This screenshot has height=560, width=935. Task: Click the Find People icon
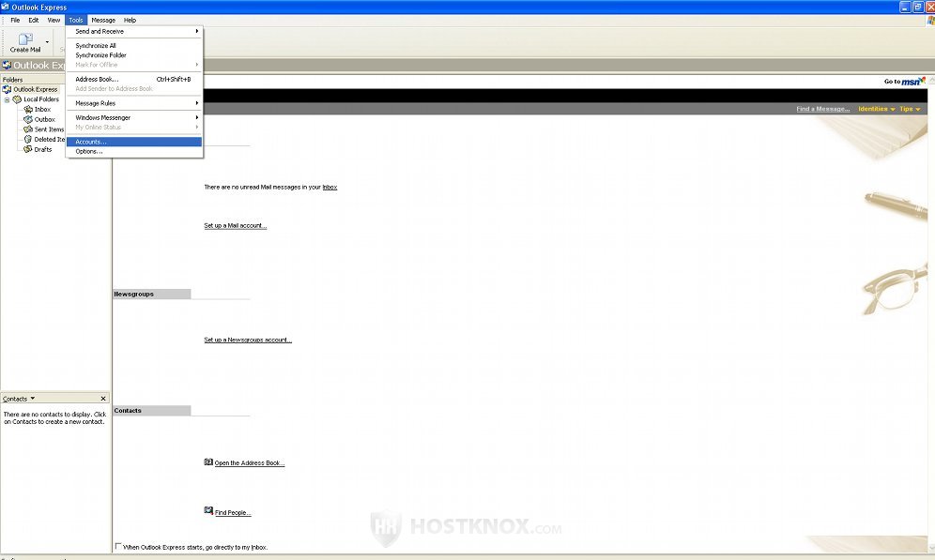(x=208, y=510)
